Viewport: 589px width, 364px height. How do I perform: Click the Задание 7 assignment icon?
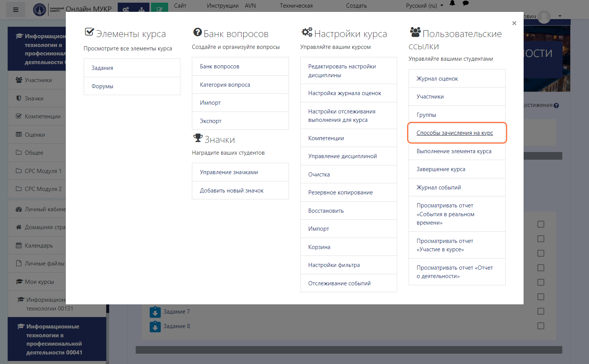pos(155,312)
